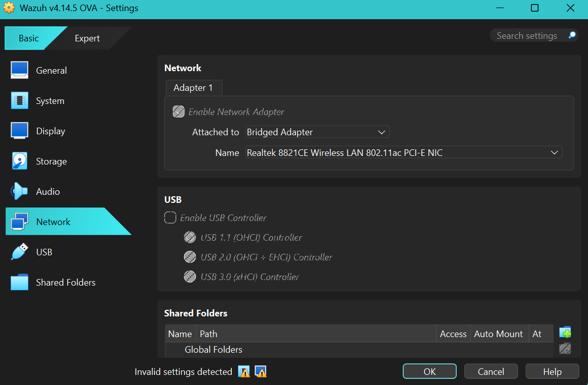Image resolution: width=588 pixels, height=385 pixels.
Task: Go to Network settings category
Action: pyautogui.click(x=68, y=222)
